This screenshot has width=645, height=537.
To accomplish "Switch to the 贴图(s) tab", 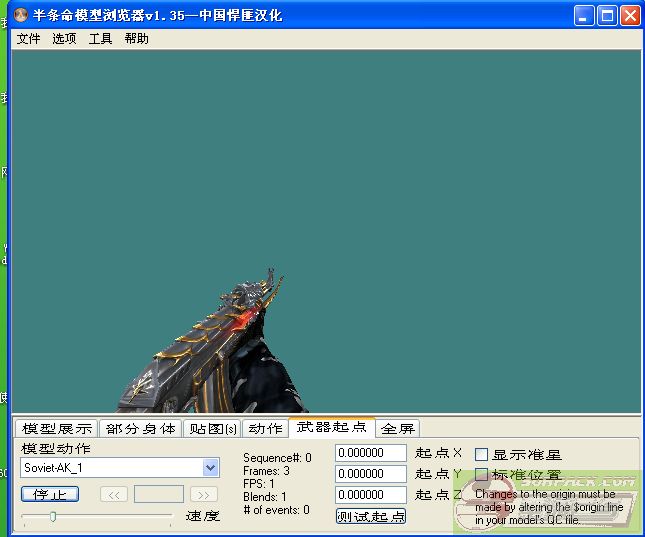I will pos(213,428).
